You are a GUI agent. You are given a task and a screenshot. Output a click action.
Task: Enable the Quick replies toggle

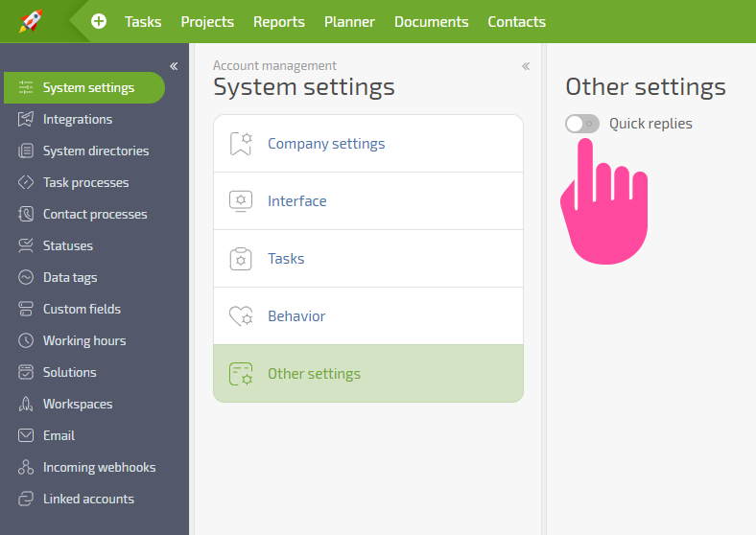582,124
